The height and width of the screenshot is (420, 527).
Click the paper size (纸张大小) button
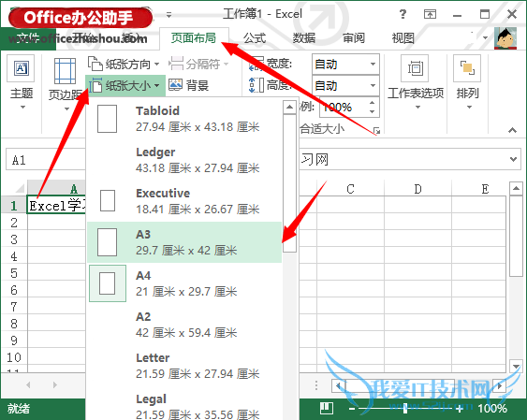point(124,86)
